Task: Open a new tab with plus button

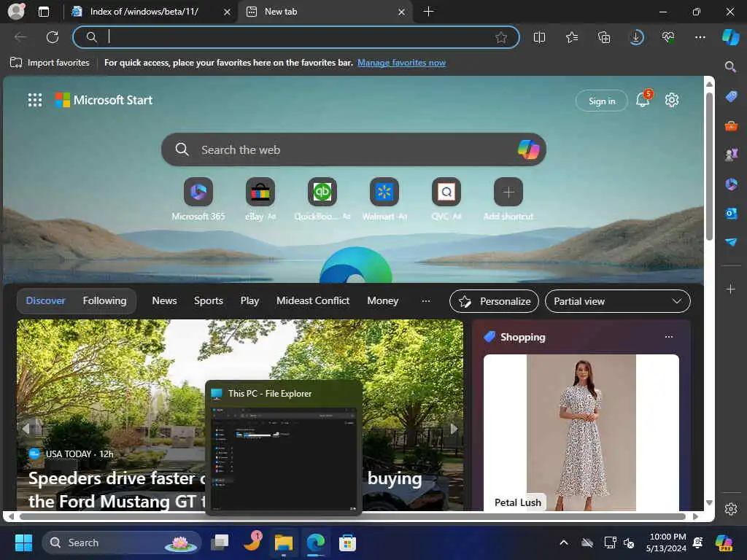Action: (x=428, y=12)
